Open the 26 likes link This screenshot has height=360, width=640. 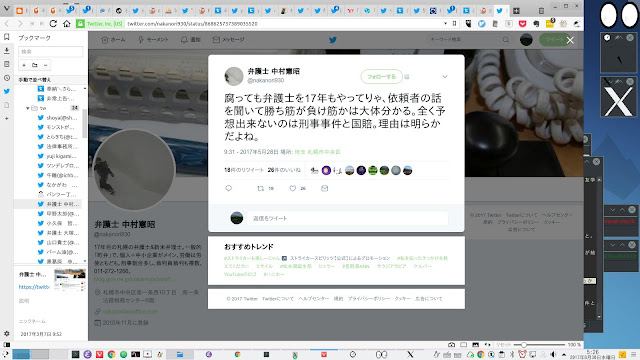[284, 170]
